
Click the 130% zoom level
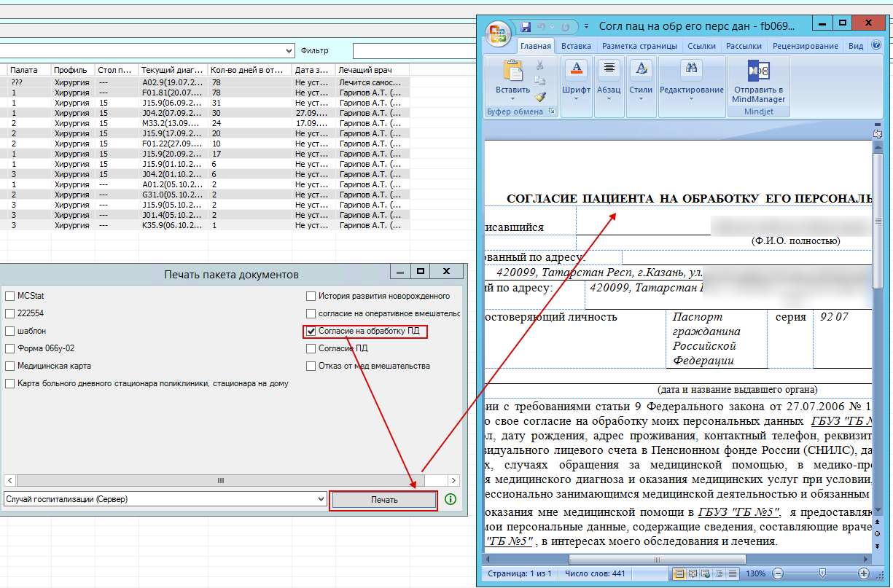pyautogui.click(x=755, y=573)
